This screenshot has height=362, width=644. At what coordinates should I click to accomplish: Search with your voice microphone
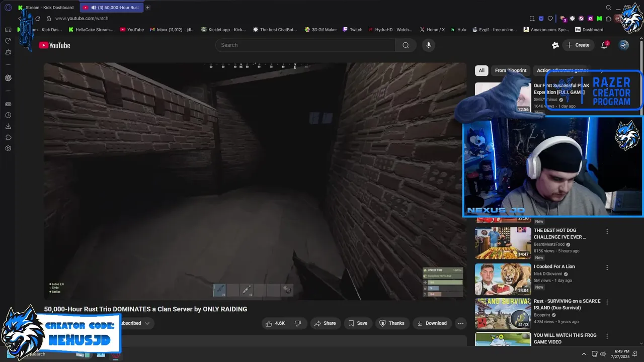point(428,45)
